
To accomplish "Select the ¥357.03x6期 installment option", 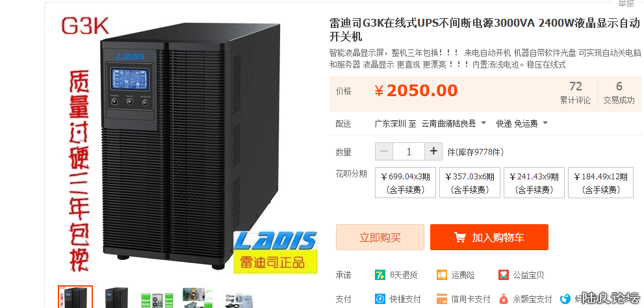I will tap(470, 183).
